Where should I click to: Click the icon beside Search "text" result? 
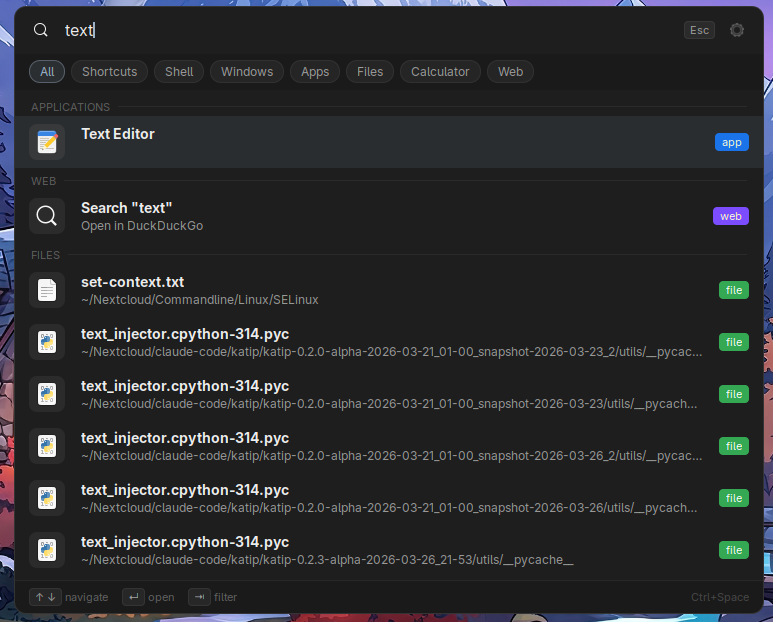click(x=47, y=216)
